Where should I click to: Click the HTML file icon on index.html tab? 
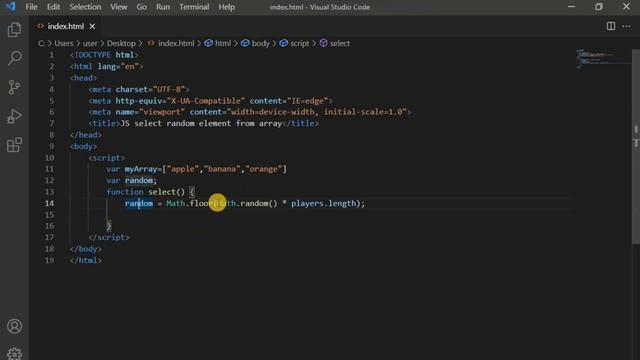(40, 26)
